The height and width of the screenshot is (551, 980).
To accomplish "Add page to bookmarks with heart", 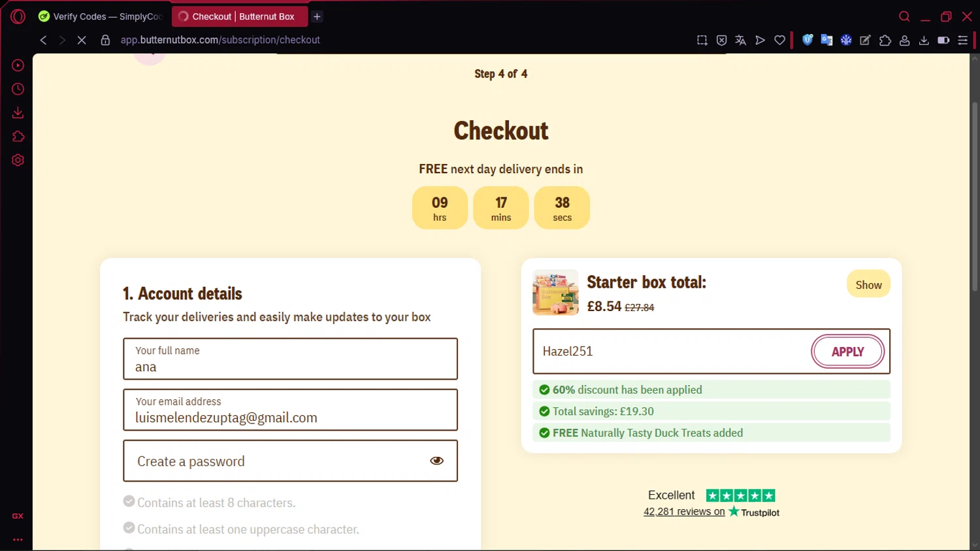I will click(x=779, y=40).
